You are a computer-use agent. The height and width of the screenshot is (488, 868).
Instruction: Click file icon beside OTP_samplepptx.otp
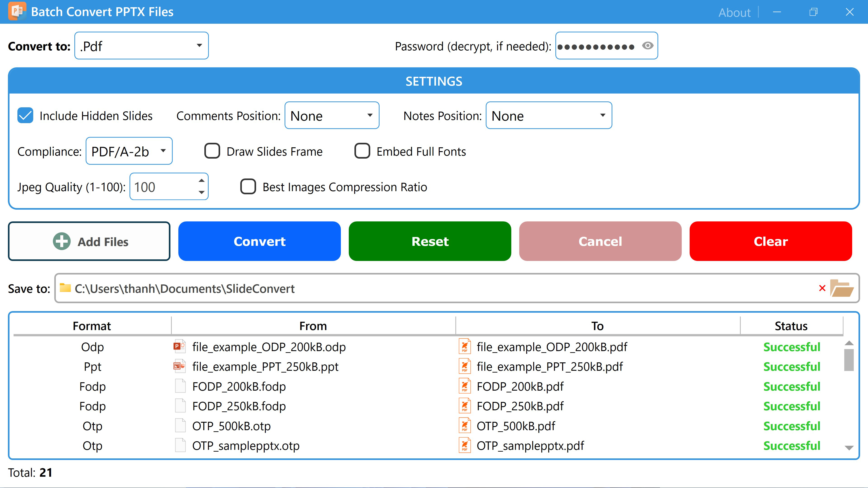pos(180,445)
